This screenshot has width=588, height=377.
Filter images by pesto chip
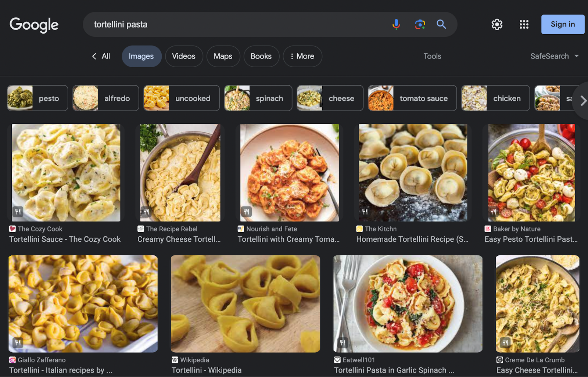(37, 98)
